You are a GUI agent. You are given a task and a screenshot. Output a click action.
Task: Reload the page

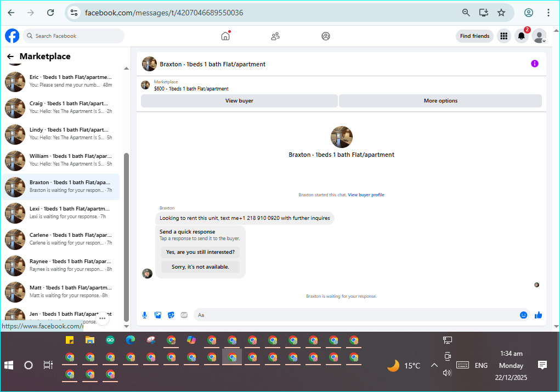tap(50, 13)
